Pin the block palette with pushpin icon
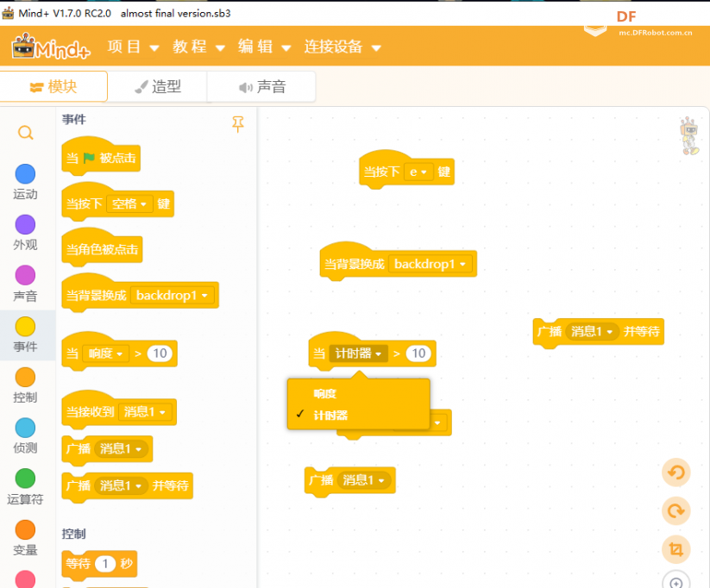710x588 pixels. point(238,123)
